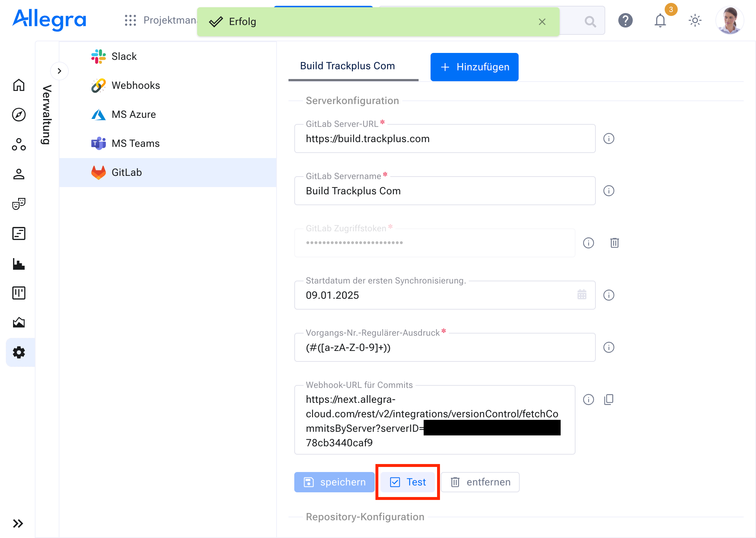The width and height of the screenshot is (756, 538).
Task: Save configuration with speichern button
Action: [x=334, y=482]
